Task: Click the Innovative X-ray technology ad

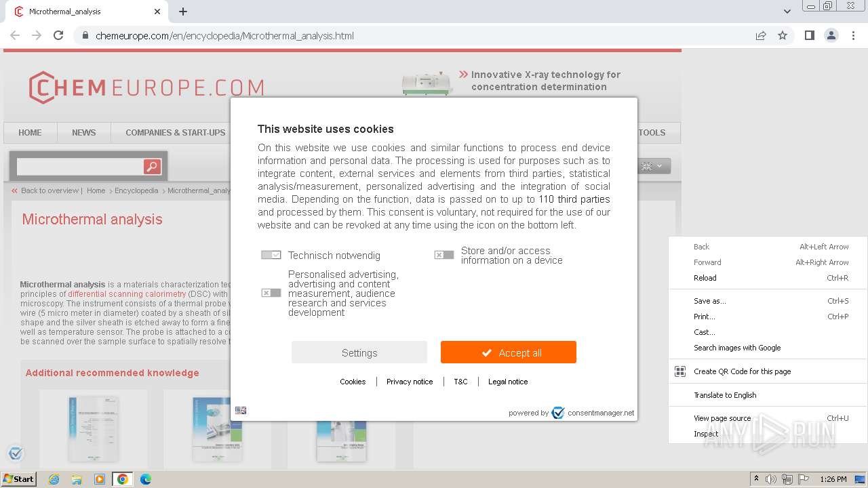Action: (x=511, y=81)
